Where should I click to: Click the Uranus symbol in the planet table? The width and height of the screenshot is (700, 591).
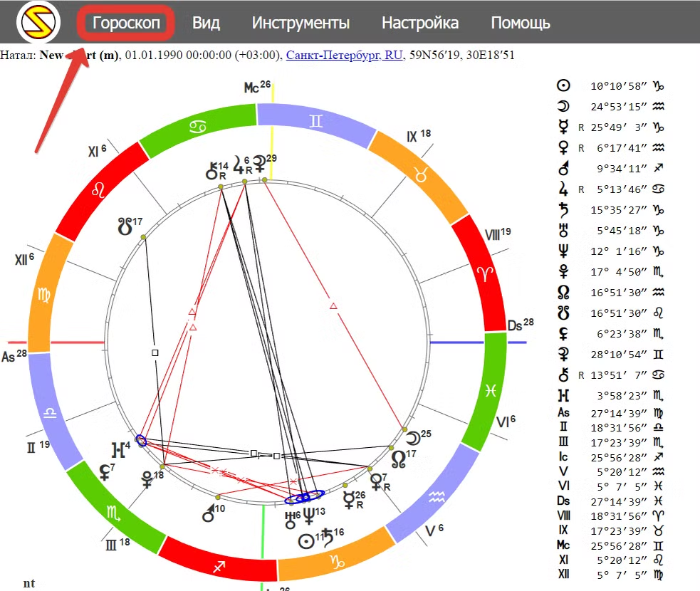point(563,230)
